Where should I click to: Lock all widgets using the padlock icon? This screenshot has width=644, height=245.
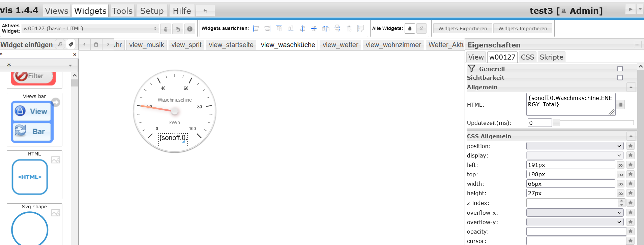click(x=410, y=29)
